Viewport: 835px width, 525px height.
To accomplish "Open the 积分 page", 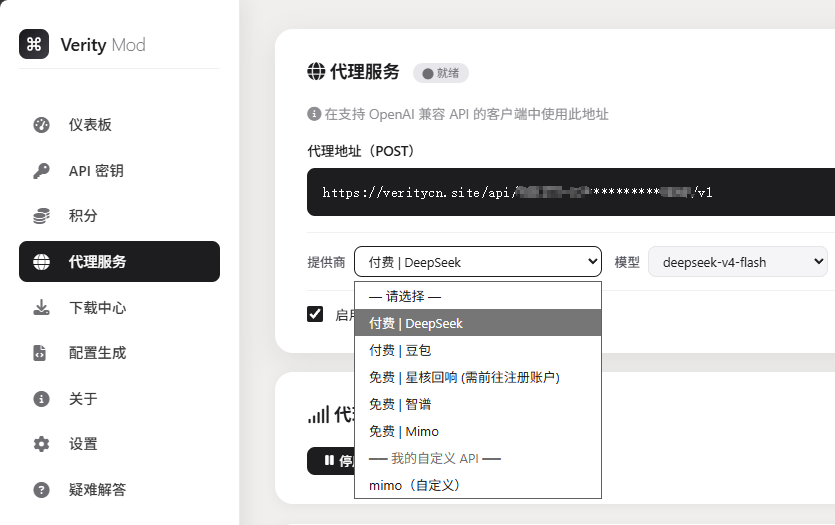I will (x=119, y=216).
